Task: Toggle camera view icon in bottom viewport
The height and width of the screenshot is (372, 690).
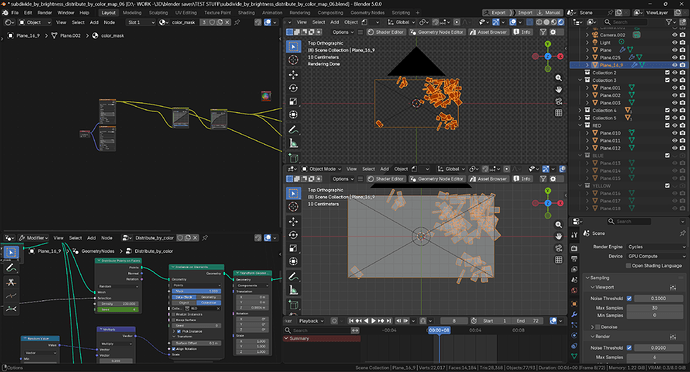Action: [x=558, y=248]
